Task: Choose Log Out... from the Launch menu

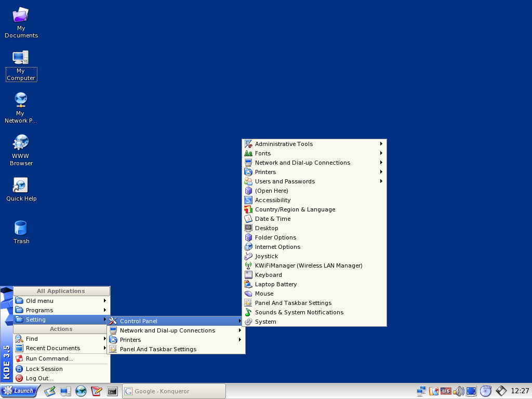Action: coord(61,378)
